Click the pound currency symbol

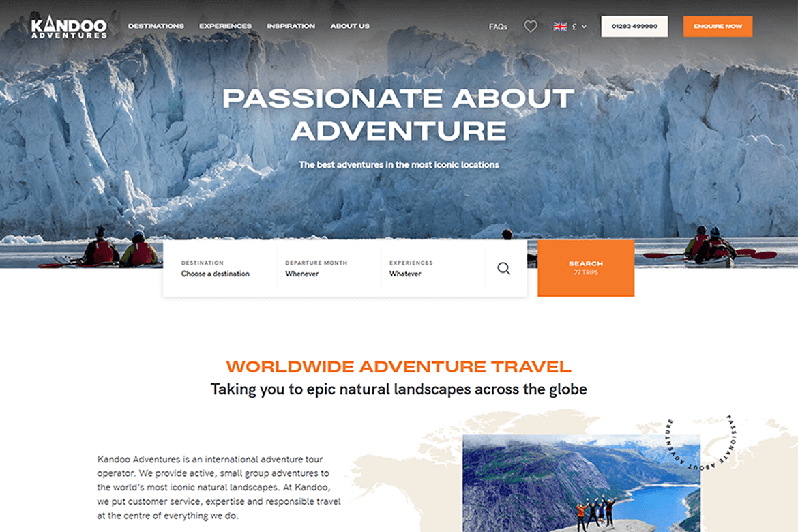pos(574,27)
